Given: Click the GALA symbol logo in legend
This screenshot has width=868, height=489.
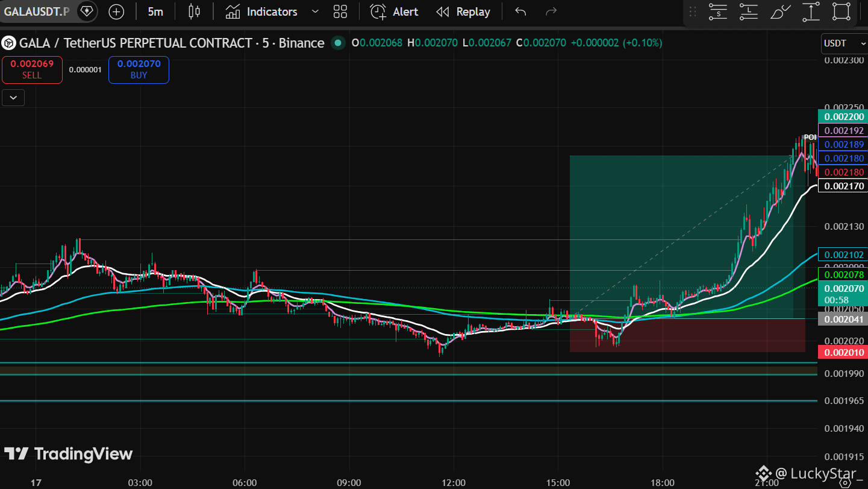Looking at the screenshot, I should 8,43.
